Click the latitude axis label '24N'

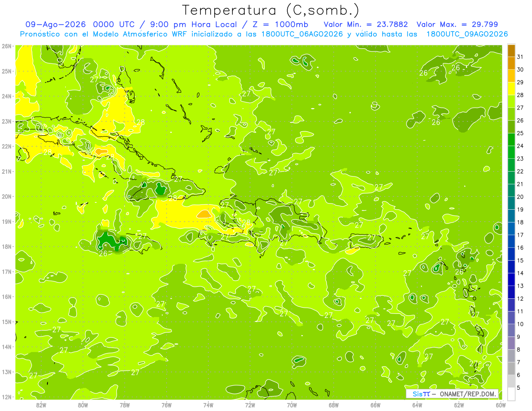[x=7, y=96]
